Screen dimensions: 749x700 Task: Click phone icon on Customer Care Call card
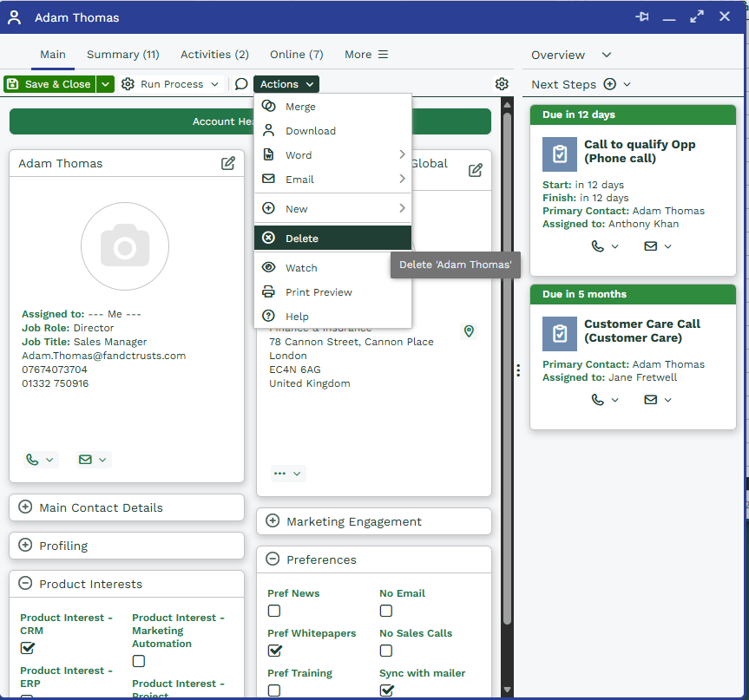[x=597, y=400]
